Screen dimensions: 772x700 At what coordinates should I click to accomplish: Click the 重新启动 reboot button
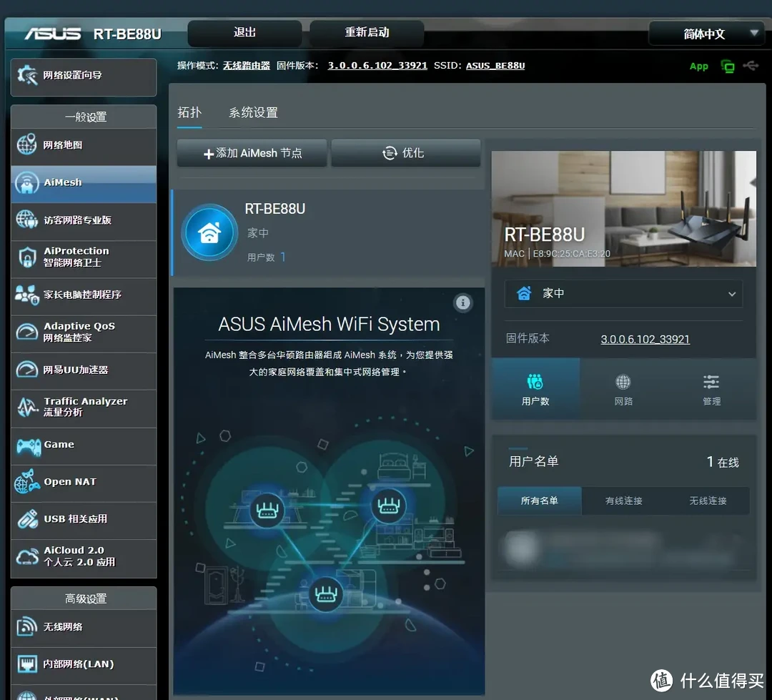[367, 33]
